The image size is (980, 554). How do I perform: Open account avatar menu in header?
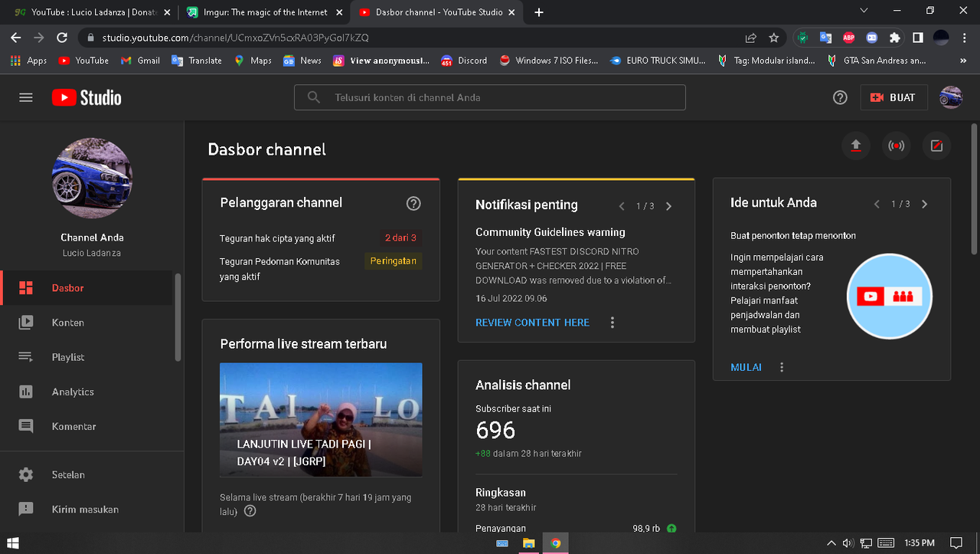tap(951, 97)
